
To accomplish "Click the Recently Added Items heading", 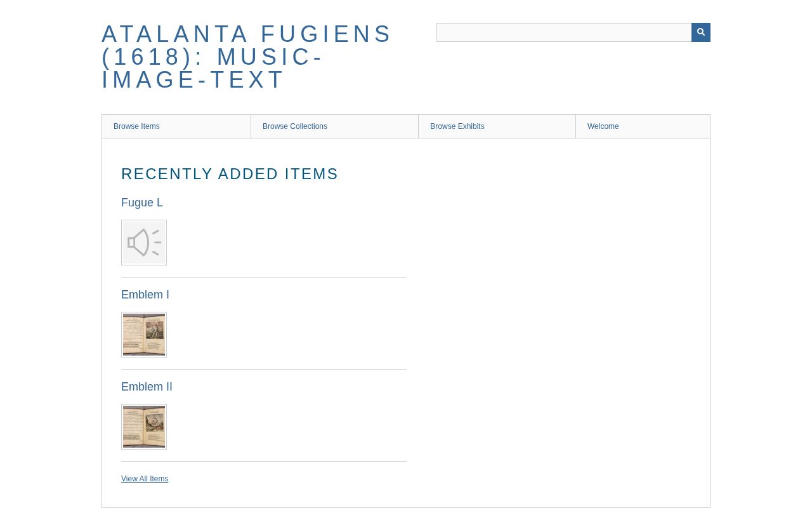I will point(230,174).
